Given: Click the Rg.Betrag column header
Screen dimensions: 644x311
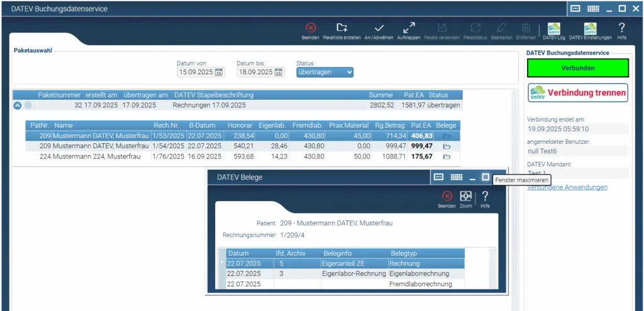Looking at the screenshot, I should pyautogui.click(x=391, y=125).
